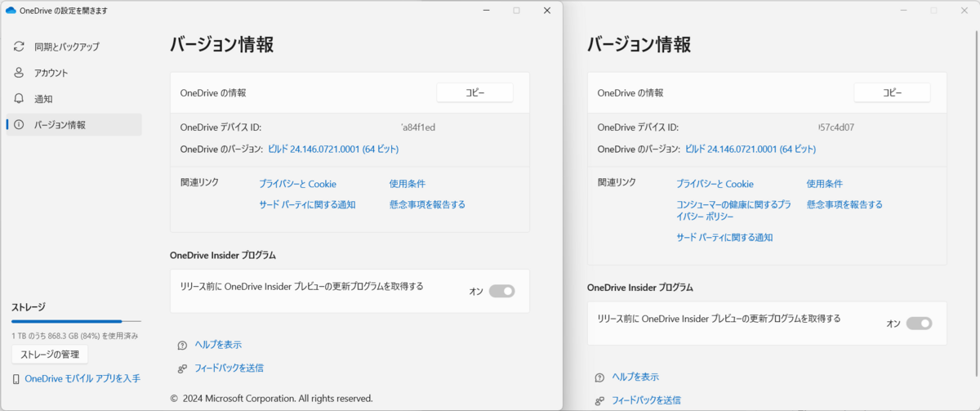Click storage text 1 TB のうち 868.3 GB
Viewport: 980px width, 411px height.
pyautogui.click(x=74, y=336)
